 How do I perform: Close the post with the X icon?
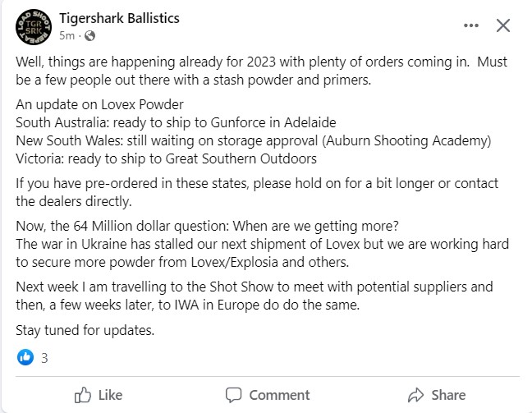coord(502,25)
